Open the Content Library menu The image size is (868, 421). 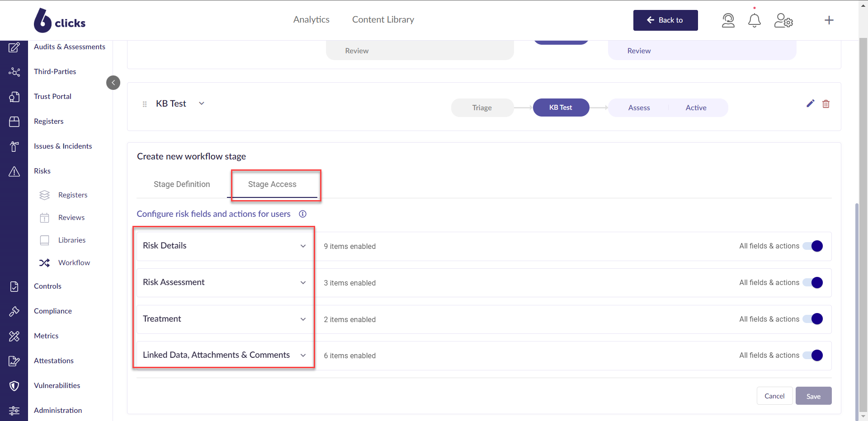click(383, 19)
